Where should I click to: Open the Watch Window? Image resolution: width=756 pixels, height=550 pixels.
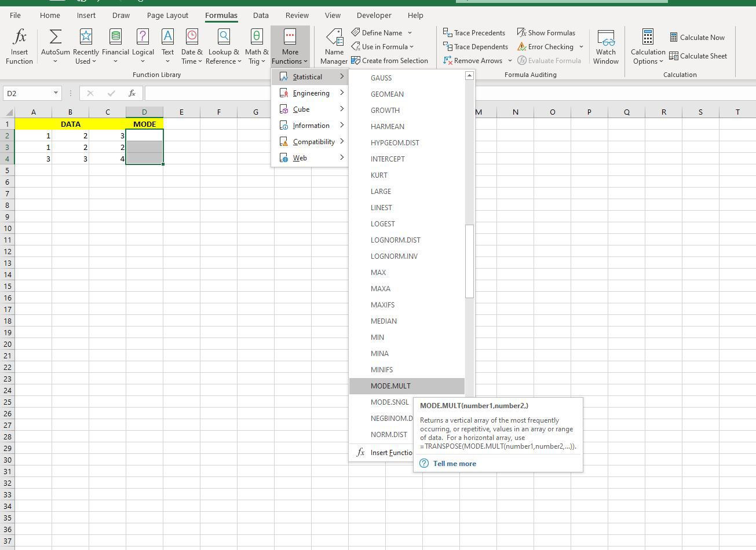coord(606,46)
